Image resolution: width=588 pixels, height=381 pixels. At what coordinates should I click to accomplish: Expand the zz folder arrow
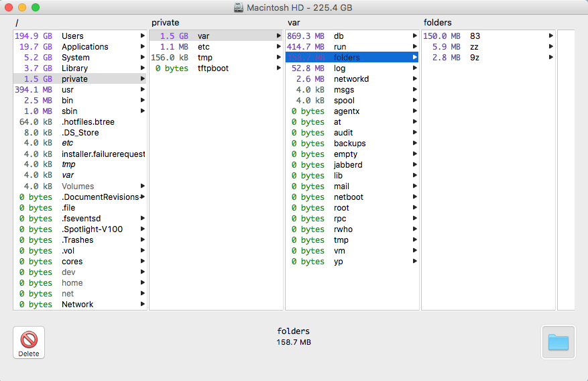pyautogui.click(x=551, y=46)
